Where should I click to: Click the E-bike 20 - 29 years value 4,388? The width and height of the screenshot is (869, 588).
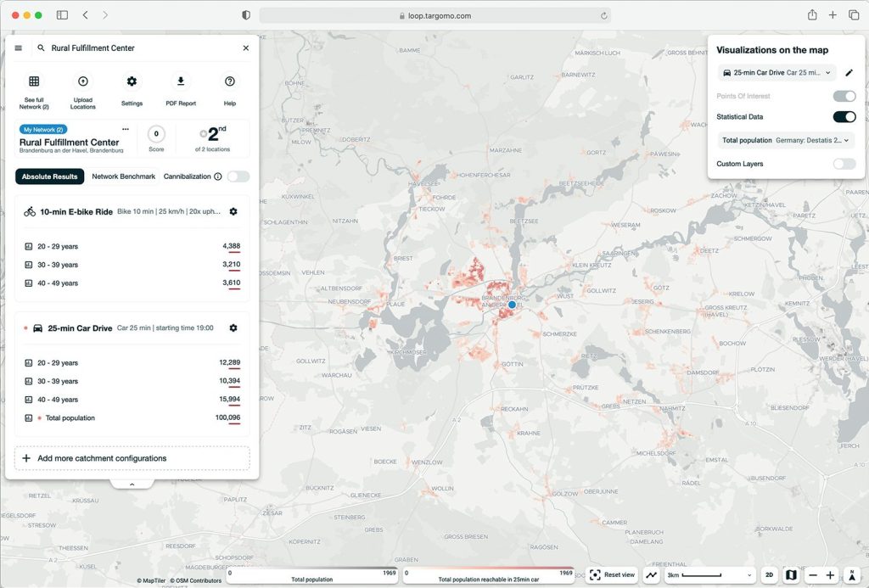click(232, 246)
